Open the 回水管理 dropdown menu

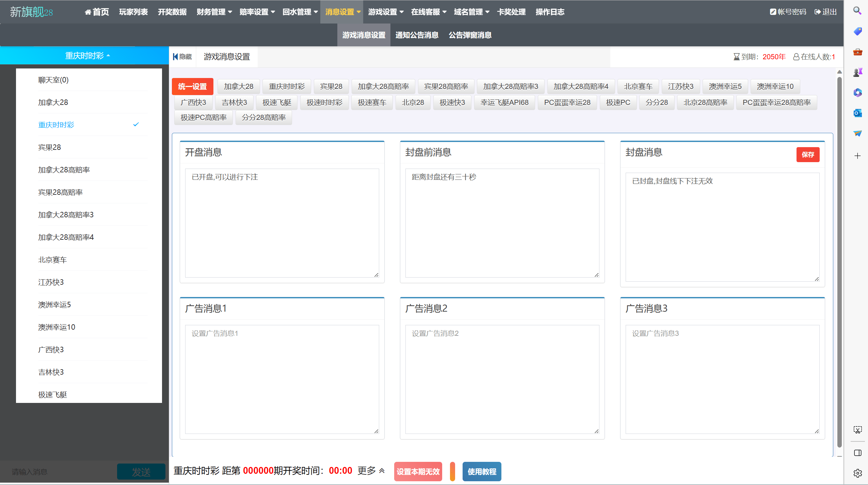[300, 12]
